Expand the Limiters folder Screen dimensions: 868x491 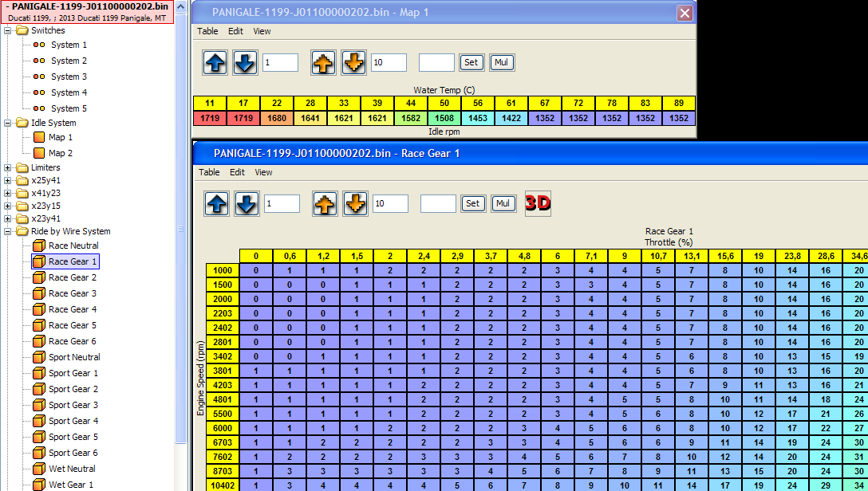pos(8,167)
